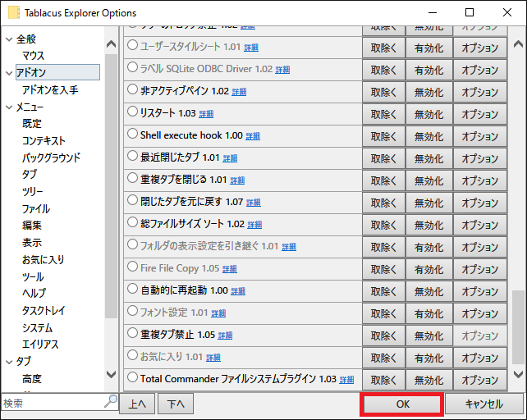
Task: Select radio button for 非アクティブペイン addon
Action: [133, 89]
